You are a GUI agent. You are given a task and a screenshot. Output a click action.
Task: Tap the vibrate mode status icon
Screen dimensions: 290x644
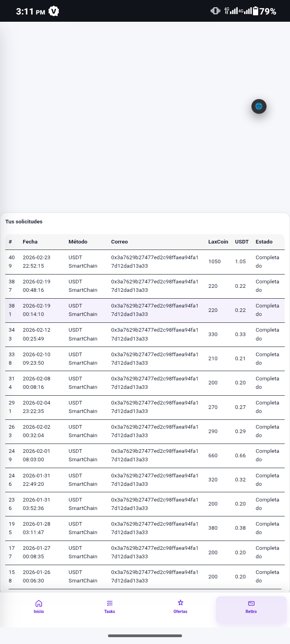(x=215, y=11)
